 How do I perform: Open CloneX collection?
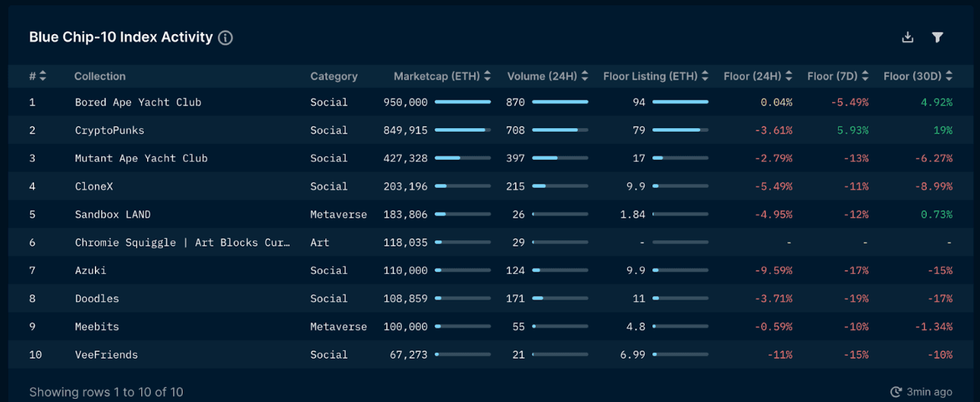click(94, 187)
